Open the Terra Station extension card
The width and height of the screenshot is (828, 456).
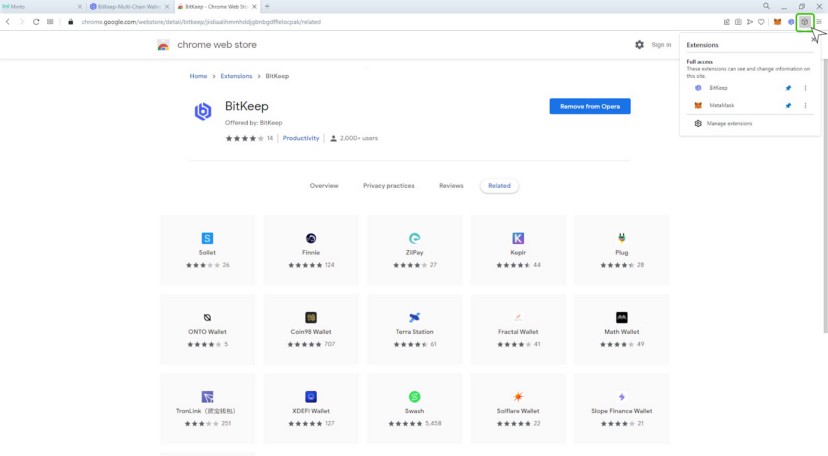(415, 329)
